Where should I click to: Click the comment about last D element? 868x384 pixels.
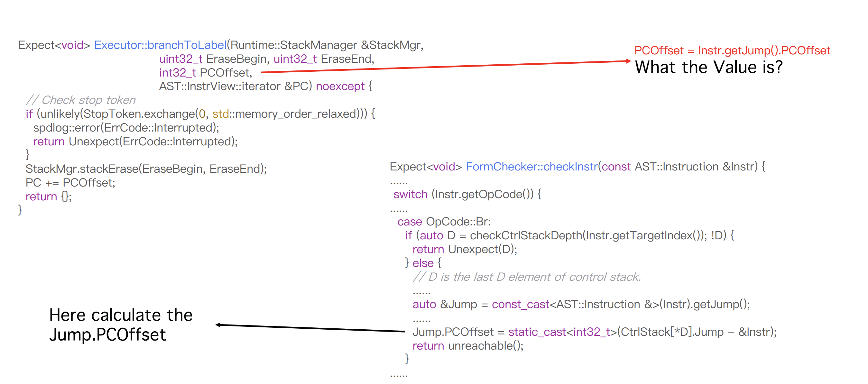point(527,277)
